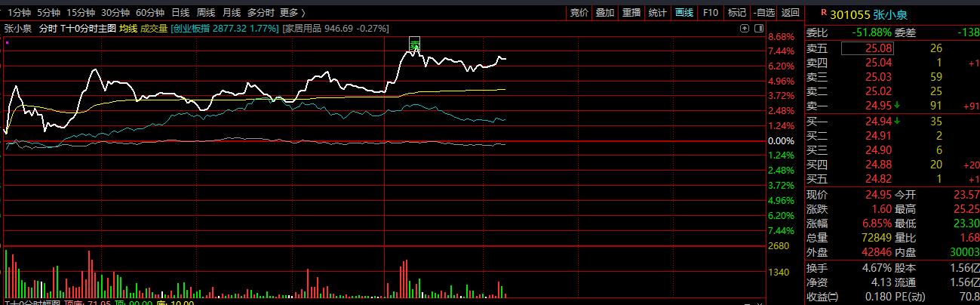Click the 委比 -51.88% value
Viewport: 980px width, 305px height.
[871, 33]
